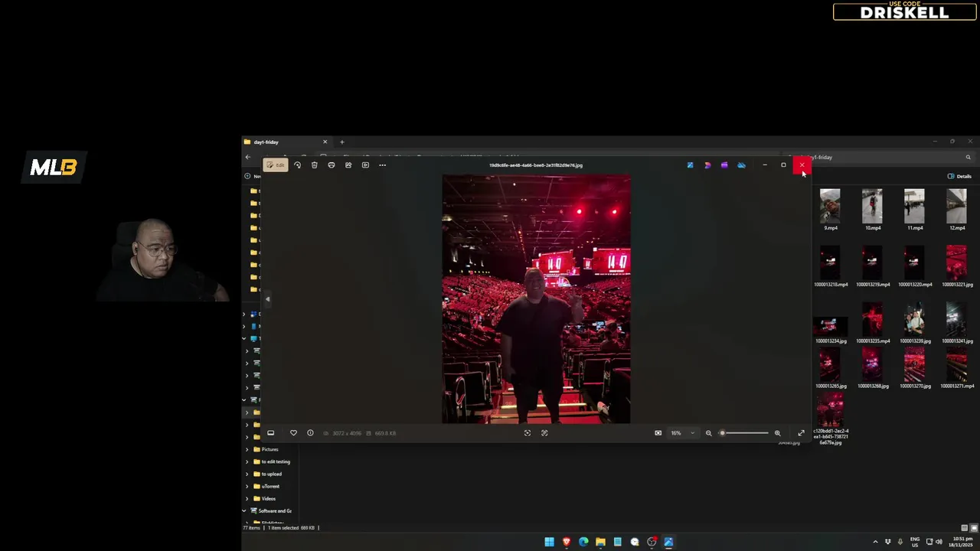Click the fit-to-window zoom icon
This screenshot has width=980, height=551.
658,433
